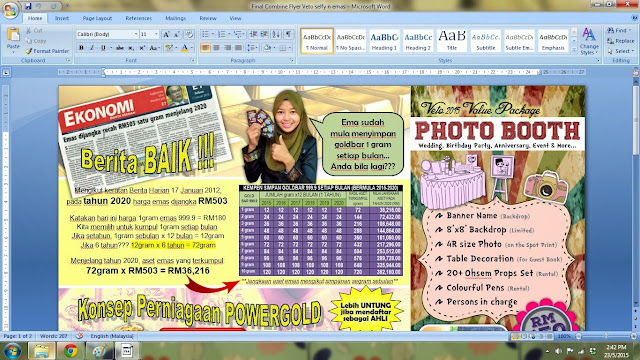
Task: Click the Office button orb
Action: click(10, 10)
